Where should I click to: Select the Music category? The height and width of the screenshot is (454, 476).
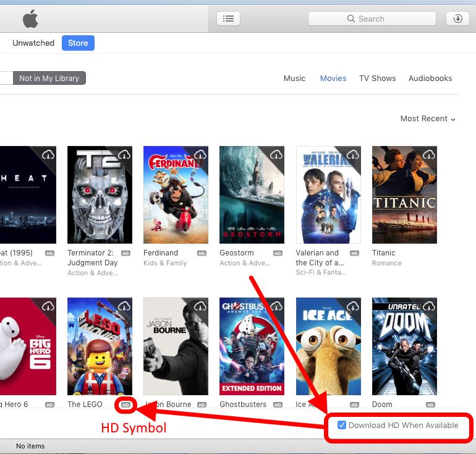294,79
